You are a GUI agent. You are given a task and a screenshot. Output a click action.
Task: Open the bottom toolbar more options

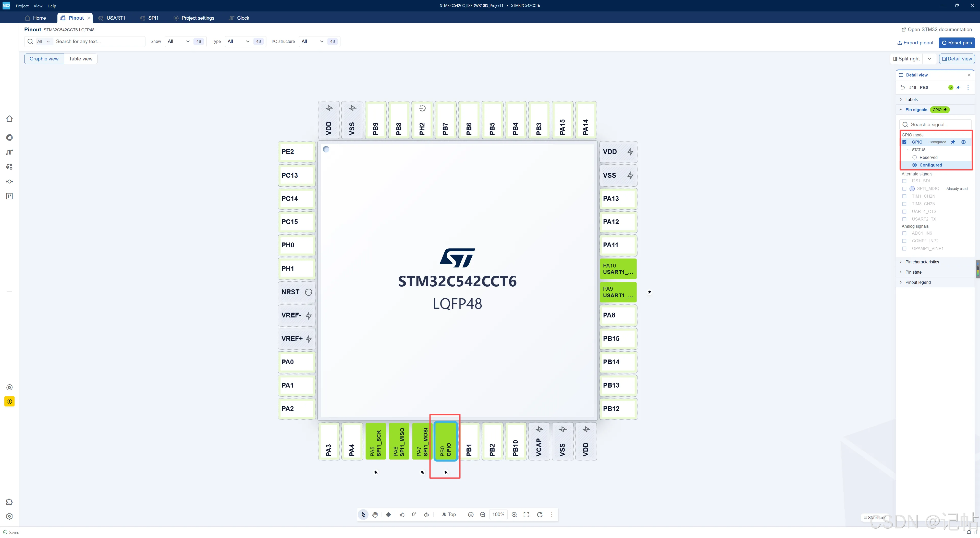click(x=552, y=515)
